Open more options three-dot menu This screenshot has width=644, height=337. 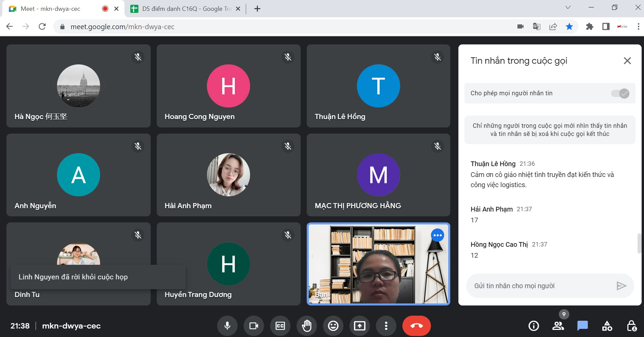pos(386,326)
